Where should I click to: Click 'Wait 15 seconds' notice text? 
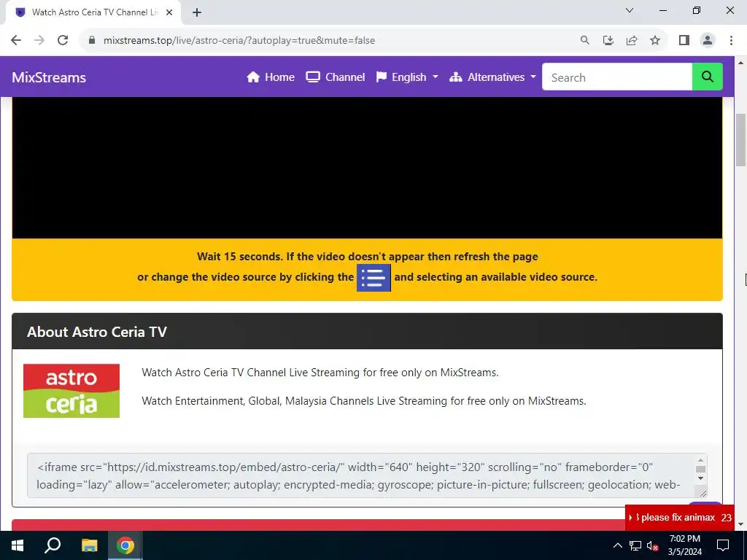tap(367, 257)
